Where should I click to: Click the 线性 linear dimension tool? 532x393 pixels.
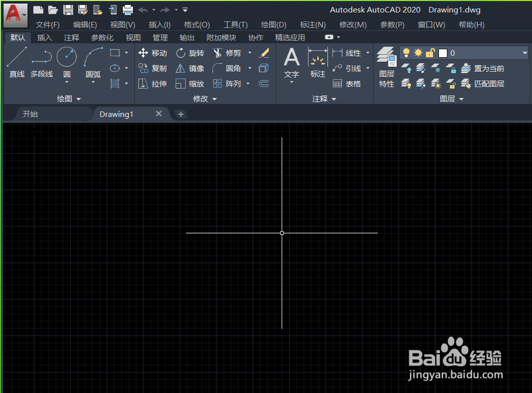pos(347,53)
